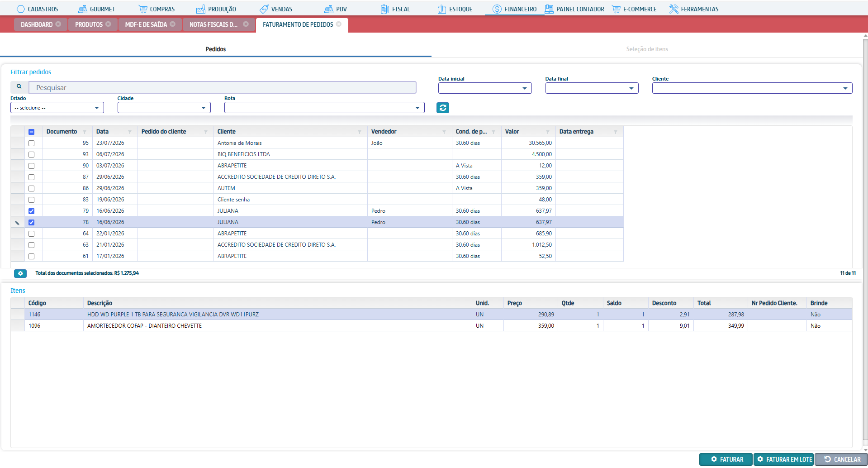Close the Faturamento de Pedidos tab
868x468 pixels.
pyautogui.click(x=339, y=24)
